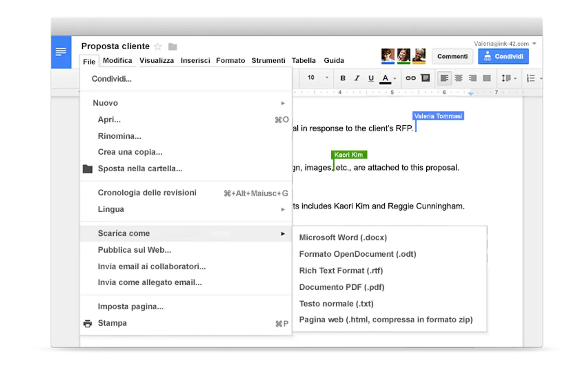Viewport: 588px width, 367px height.
Task: Toggle italic formatting in toolbar
Action: point(356,78)
